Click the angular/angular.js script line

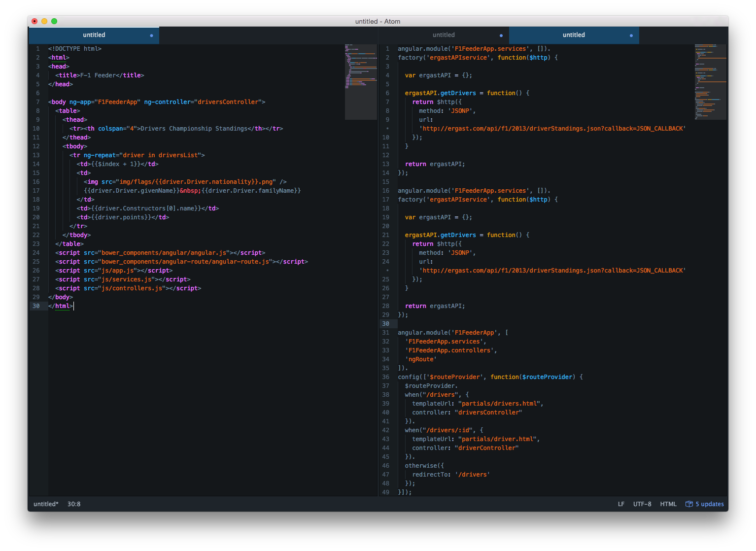click(160, 253)
